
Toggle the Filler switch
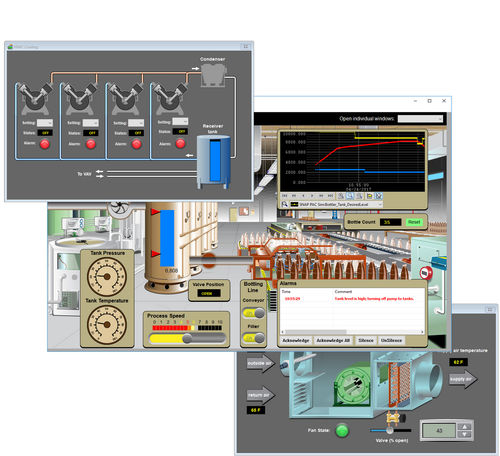click(x=253, y=338)
